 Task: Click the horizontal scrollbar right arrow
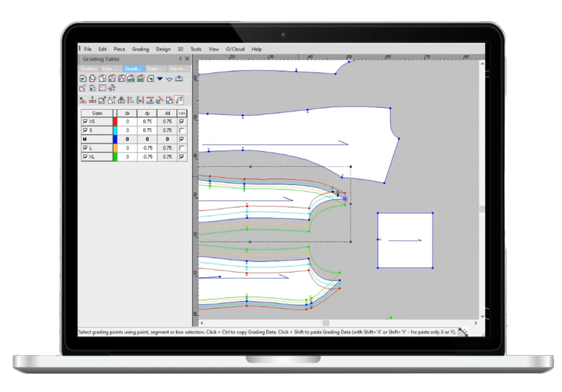click(x=476, y=323)
